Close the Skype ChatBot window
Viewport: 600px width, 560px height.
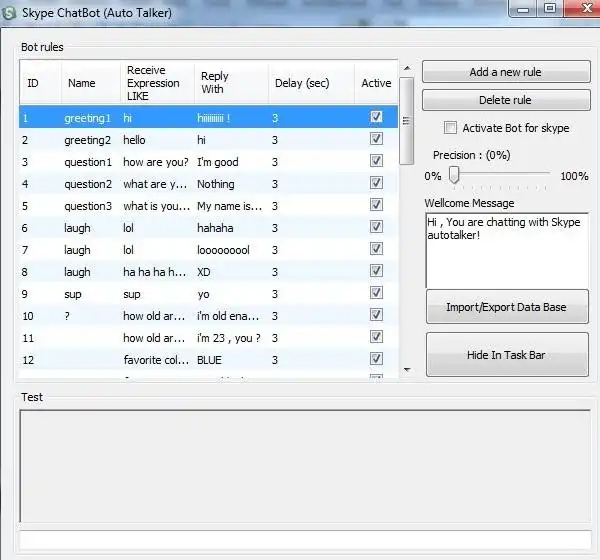(582, 8)
